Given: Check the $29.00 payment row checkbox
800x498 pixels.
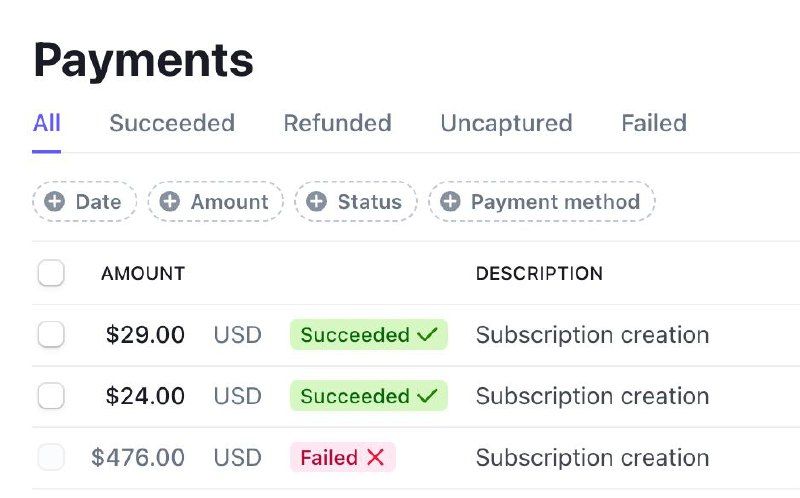Looking at the screenshot, I should tap(51, 335).
